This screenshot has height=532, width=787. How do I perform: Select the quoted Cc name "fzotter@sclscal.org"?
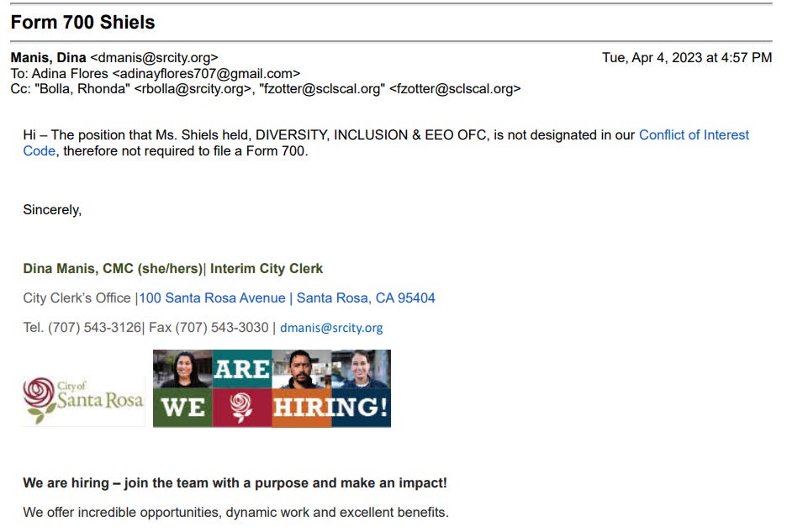[x=322, y=89]
